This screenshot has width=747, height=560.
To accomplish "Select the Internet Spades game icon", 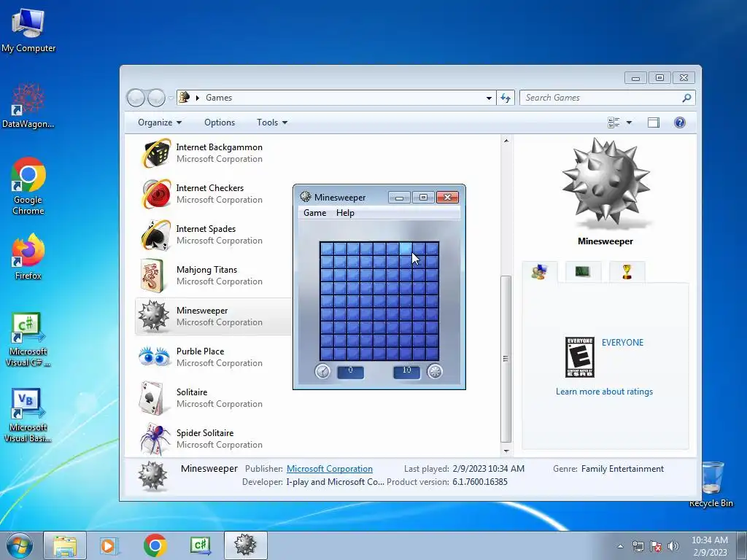I will pyautogui.click(x=156, y=235).
